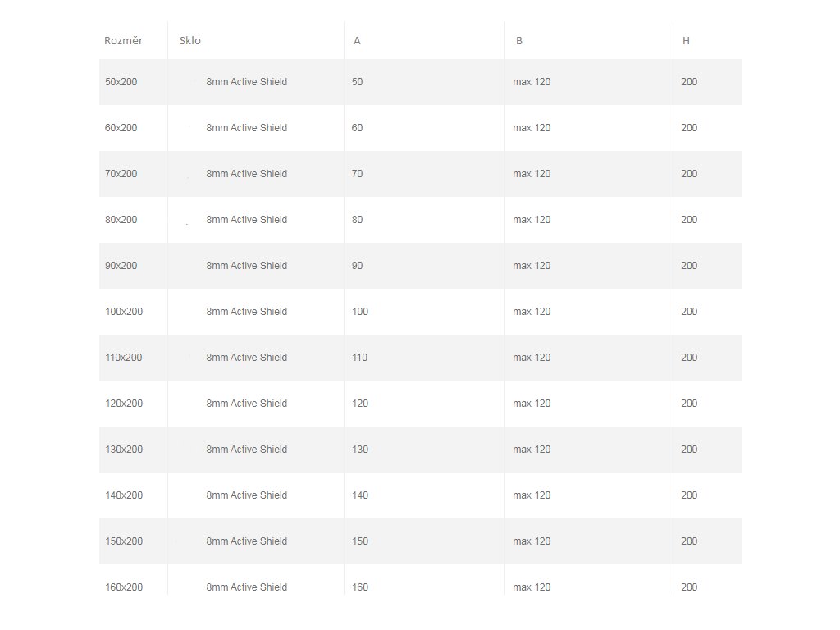Click the Rozměr column header
Screen dimensions: 840x630
click(x=123, y=41)
